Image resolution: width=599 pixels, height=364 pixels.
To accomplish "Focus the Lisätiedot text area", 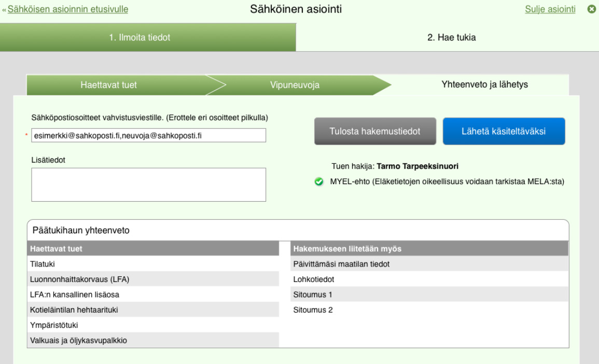I will tap(148, 185).
